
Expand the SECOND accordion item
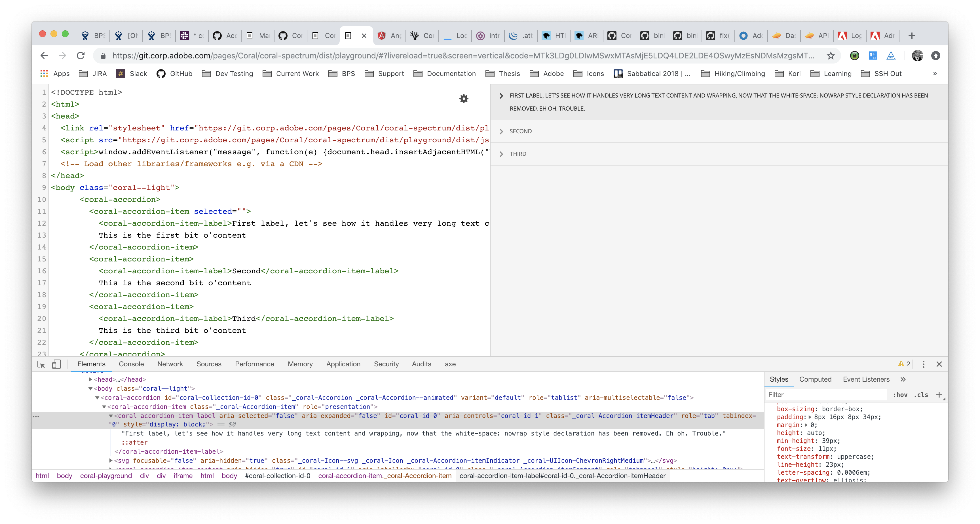tap(520, 131)
